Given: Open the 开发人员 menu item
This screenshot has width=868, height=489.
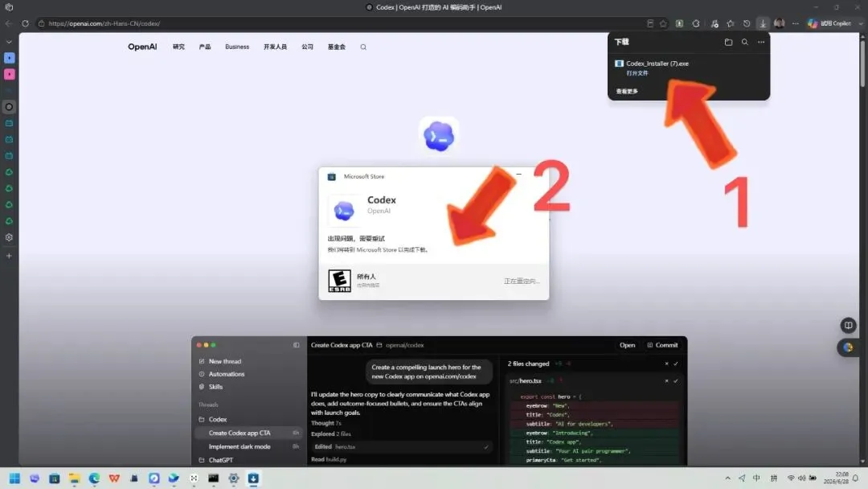Looking at the screenshot, I should point(275,47).
